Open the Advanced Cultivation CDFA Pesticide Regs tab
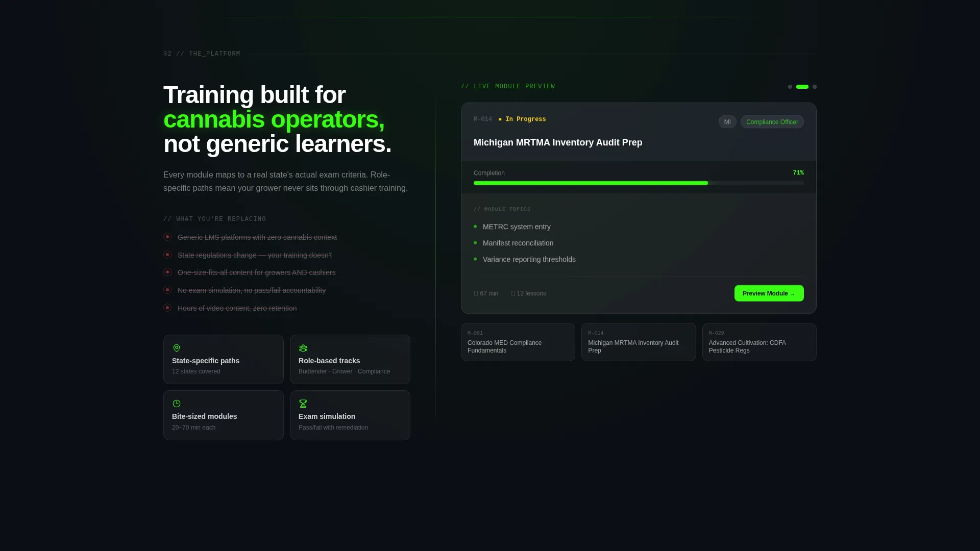Viewport: 980px width, 551px height. (x=759, y=342)
